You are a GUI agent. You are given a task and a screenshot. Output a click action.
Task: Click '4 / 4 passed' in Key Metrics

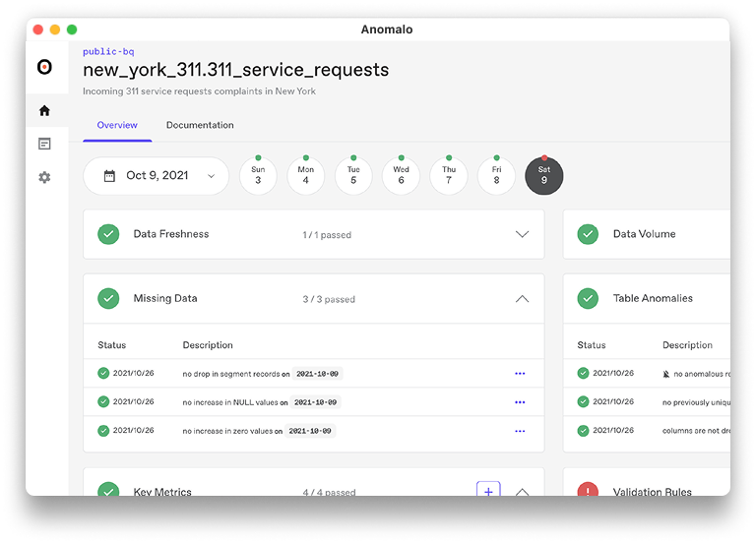(330, 492)
